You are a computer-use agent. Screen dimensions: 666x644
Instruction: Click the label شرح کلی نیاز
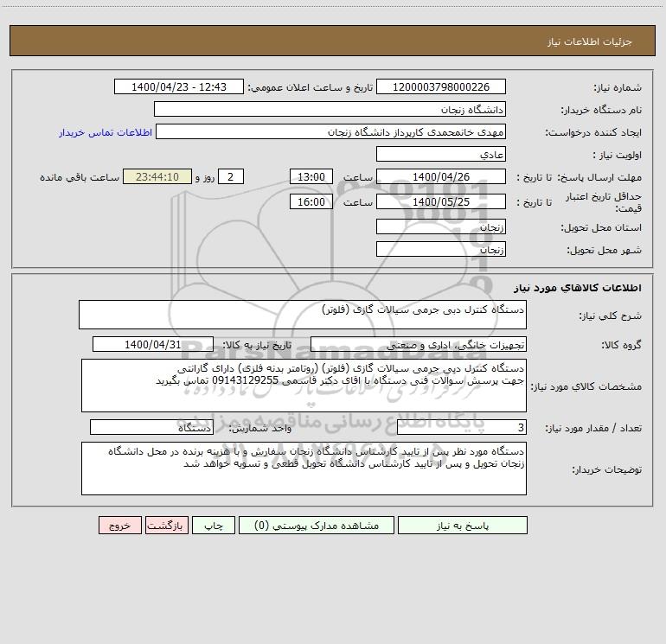[x=611, y=316]
